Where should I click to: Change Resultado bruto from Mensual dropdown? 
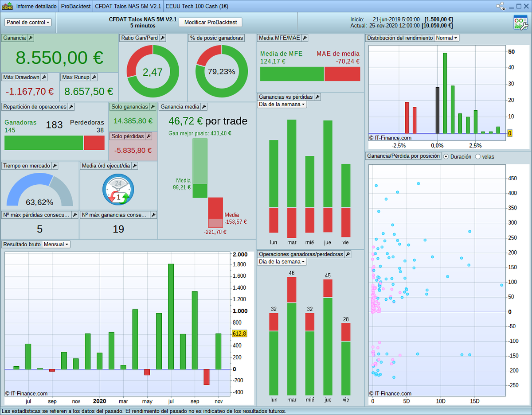55,244
